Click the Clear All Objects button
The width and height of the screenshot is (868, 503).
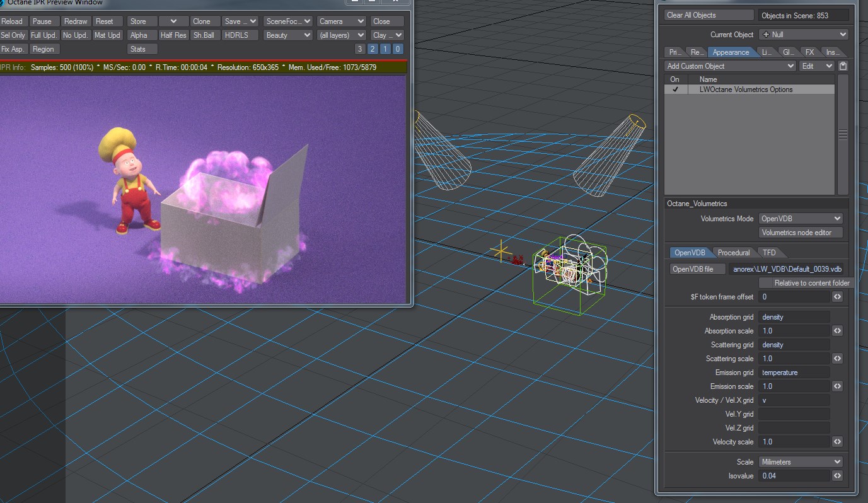click(709, 15)
